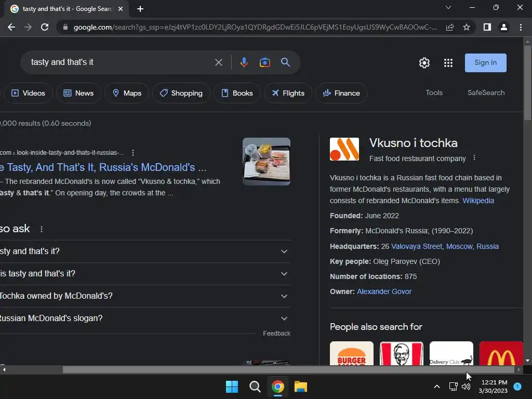The image size is (532, 399).
Task: Open the SafeSearch settings
Action: [x=486, y=92]
